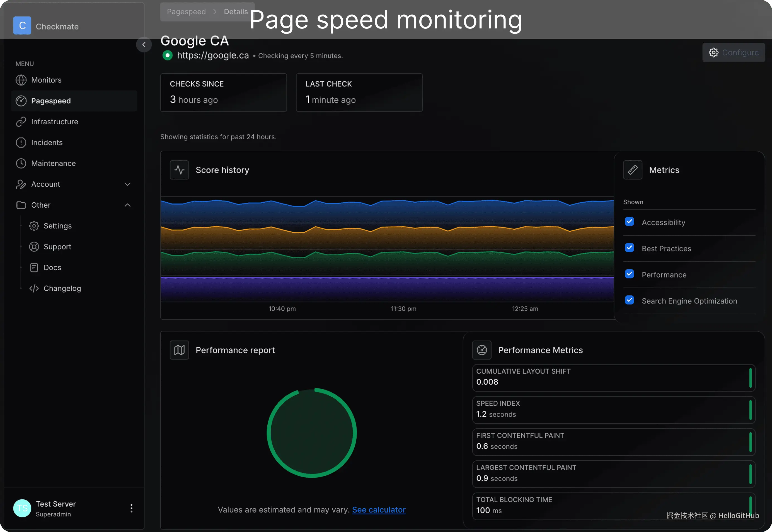Viewport: 772px width, 532px height.
Task: Toggle the Best Practices checkbox
Action: pyautogui.click(x=629, y=248)
